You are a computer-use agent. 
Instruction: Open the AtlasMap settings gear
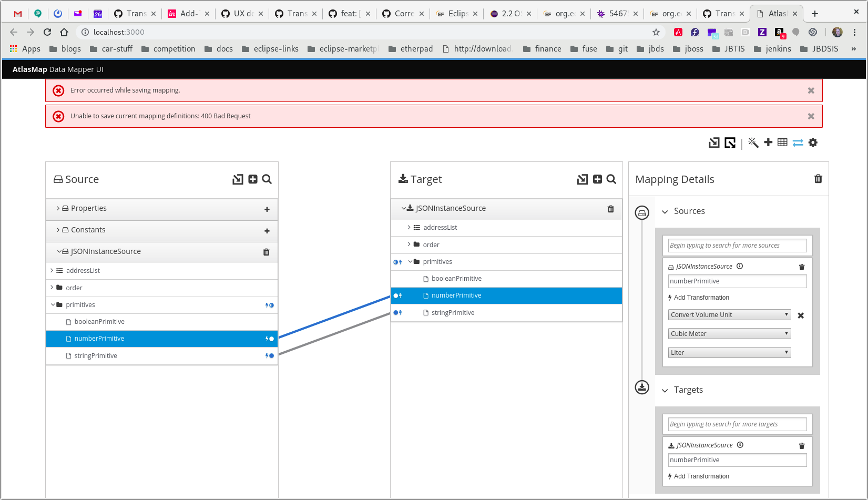click(x=813, y=142)
